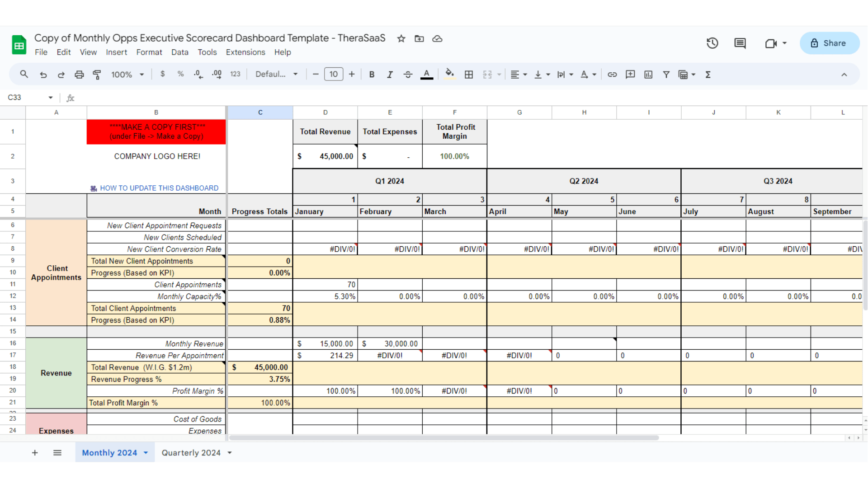Open the Format menu
Image resolution: width=868 pixels, height=488 pixels.
pos(149,52)
